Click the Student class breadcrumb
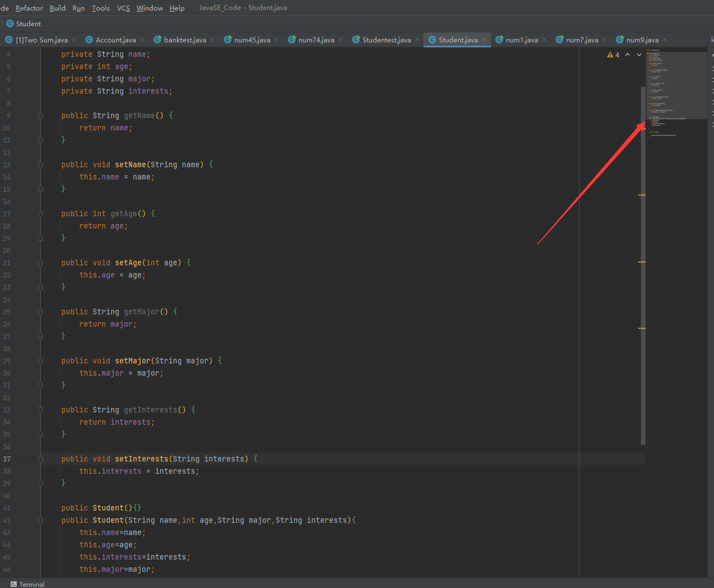714x588 pixels. click(x=23, y=24)
